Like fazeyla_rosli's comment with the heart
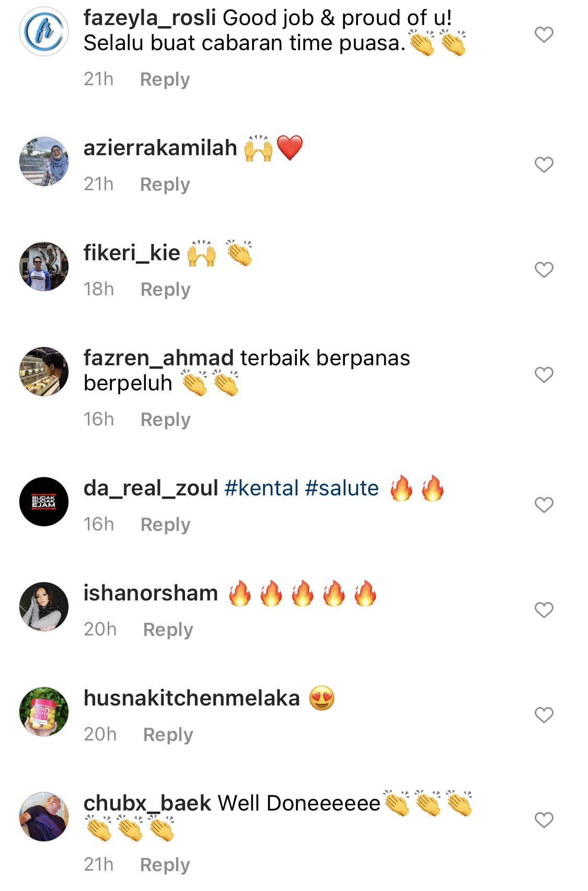588x891 pixels. coord(544,34)
